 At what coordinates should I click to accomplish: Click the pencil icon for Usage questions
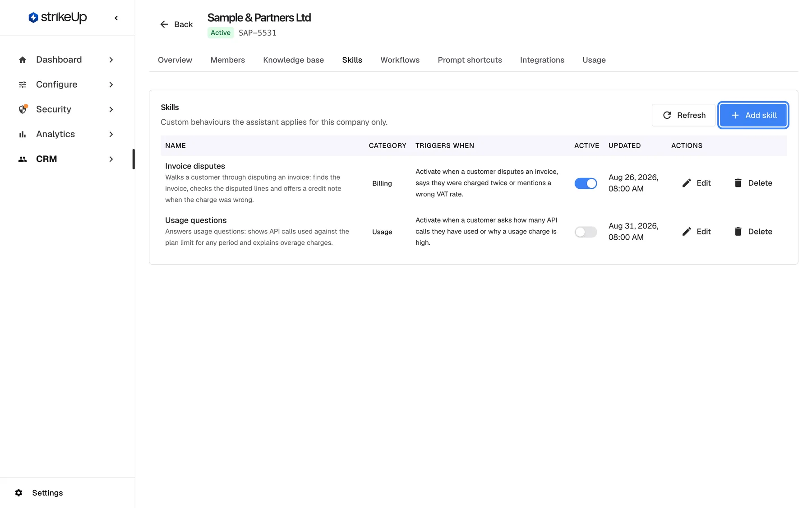point(687,232)
